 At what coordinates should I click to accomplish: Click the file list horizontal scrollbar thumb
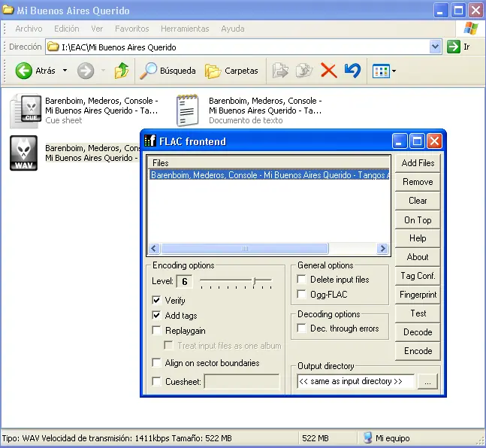[245, 249]
